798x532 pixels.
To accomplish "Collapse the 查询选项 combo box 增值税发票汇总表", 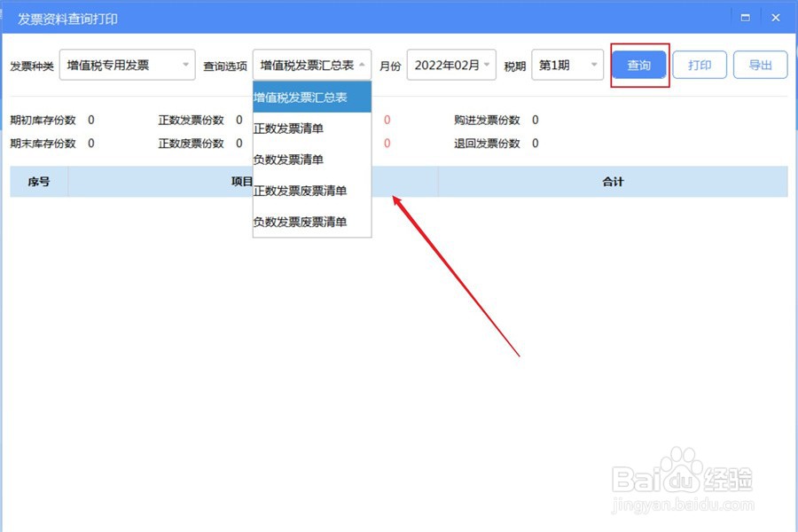I will coord(312,65).
